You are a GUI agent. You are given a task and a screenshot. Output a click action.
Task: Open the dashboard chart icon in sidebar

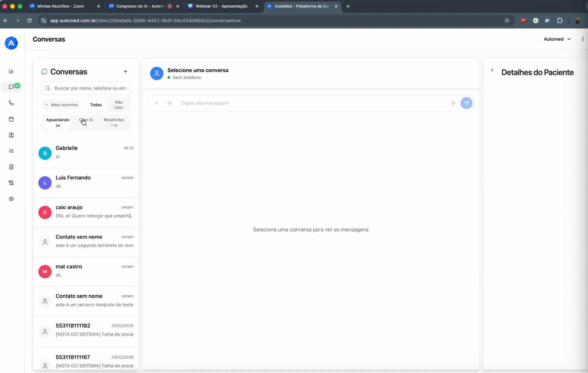tap(11, 71)
